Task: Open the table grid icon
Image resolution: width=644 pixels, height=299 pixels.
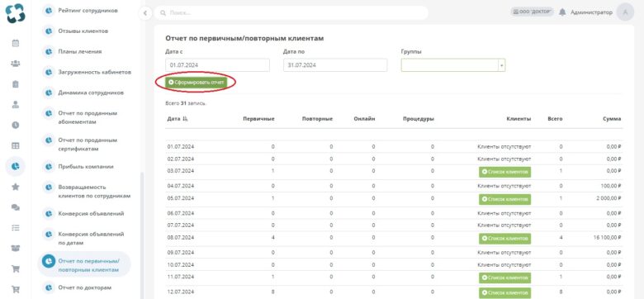Action: pos(15,145)
